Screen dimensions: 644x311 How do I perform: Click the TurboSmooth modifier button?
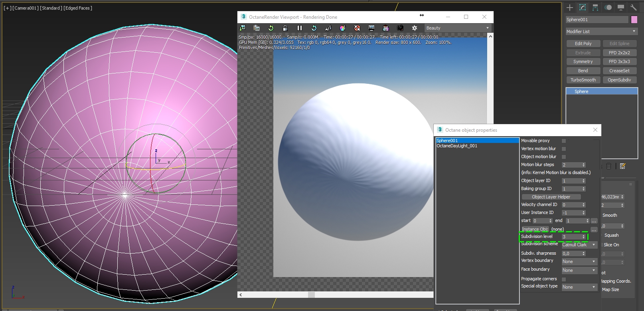[x=583, y=80]
